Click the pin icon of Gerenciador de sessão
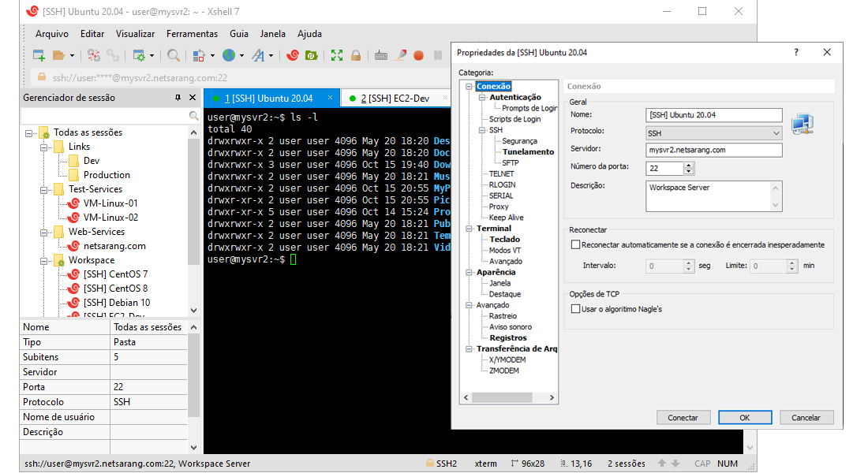This screenshot has width=868, height=473. click(178, 98)
